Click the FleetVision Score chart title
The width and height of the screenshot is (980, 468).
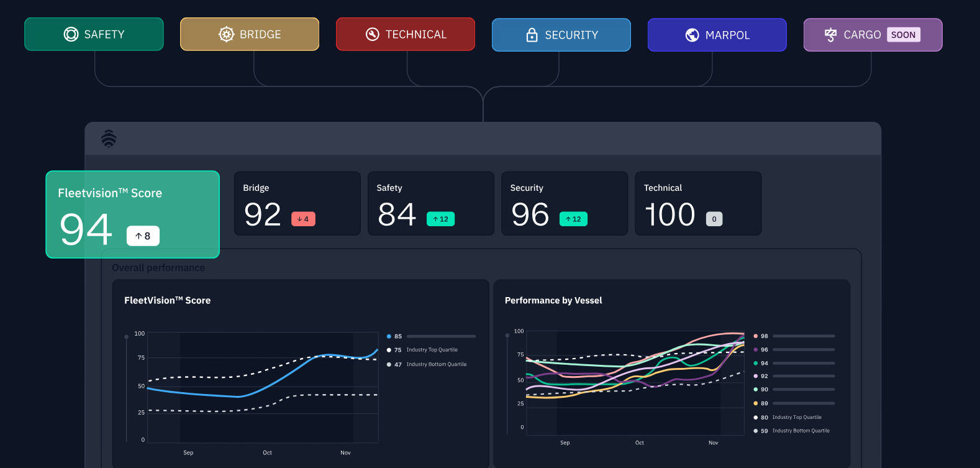pyautogui.click(x=168, y=300)
